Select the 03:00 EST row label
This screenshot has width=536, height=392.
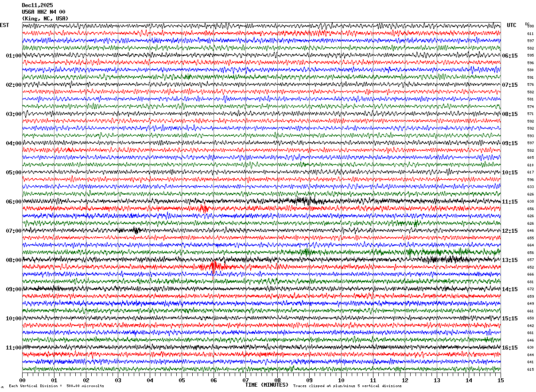[x=13, y=114]
